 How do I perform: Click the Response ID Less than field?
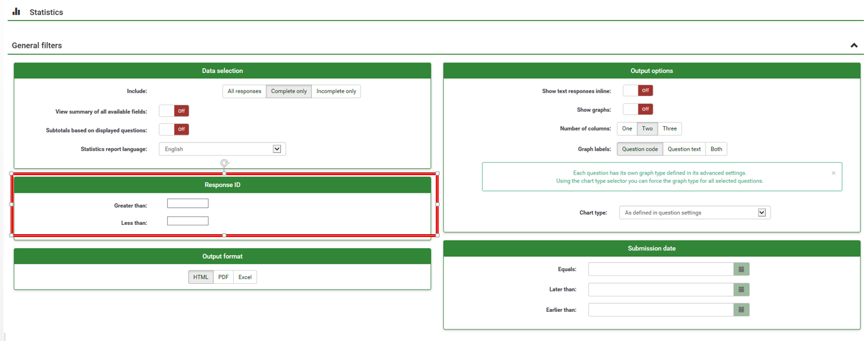point(188,221)
